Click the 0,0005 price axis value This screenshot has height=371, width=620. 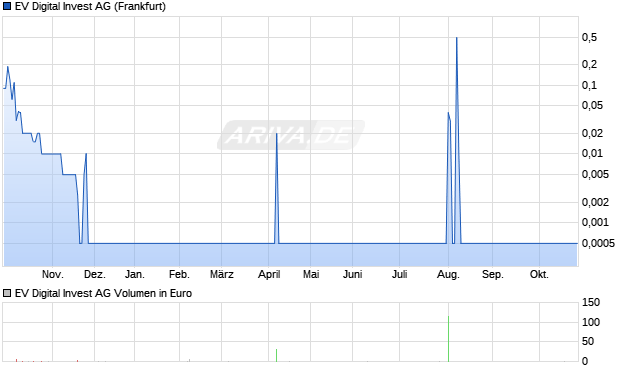click(598, 243)
